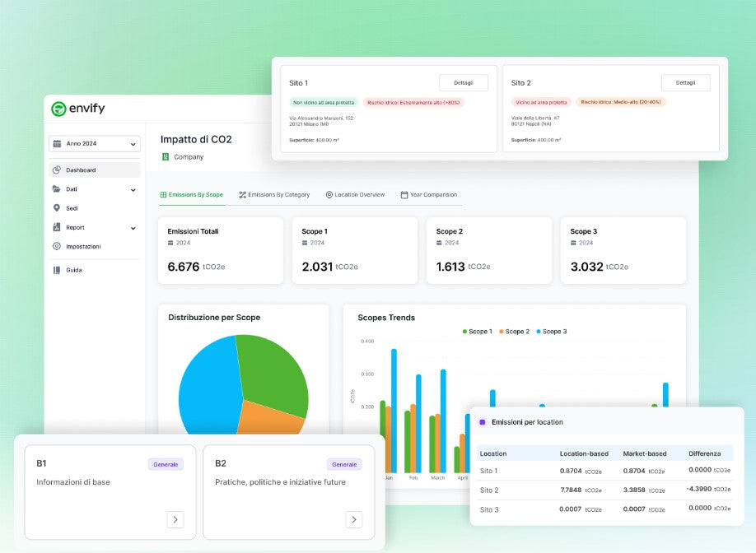Toggle Scope 3 series in chart legend

click(x=551, y=332)
